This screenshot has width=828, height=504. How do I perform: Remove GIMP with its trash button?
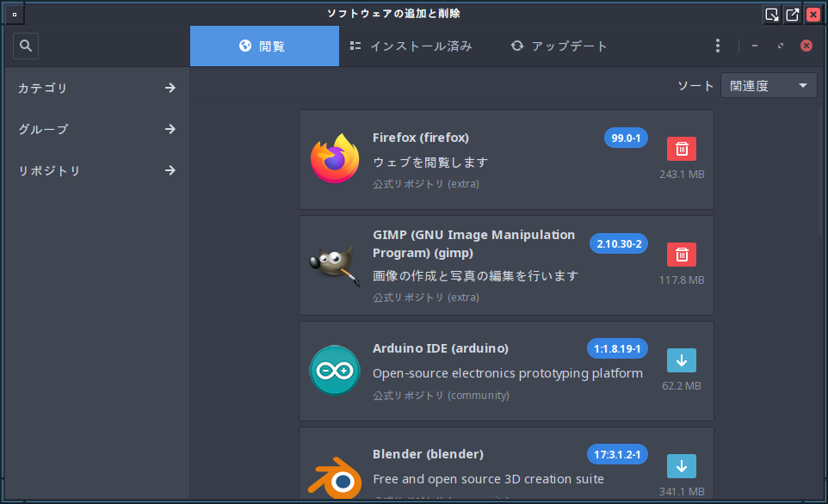click(x=681, y=255)
